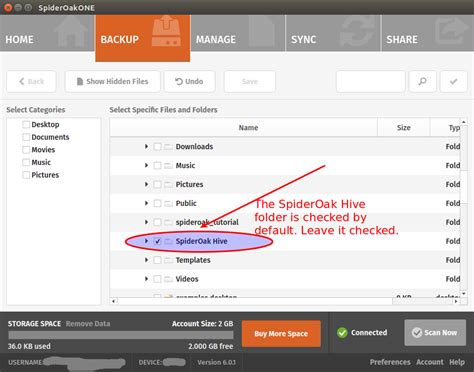Click the green Connected status icon

click(x=342, y=332)
